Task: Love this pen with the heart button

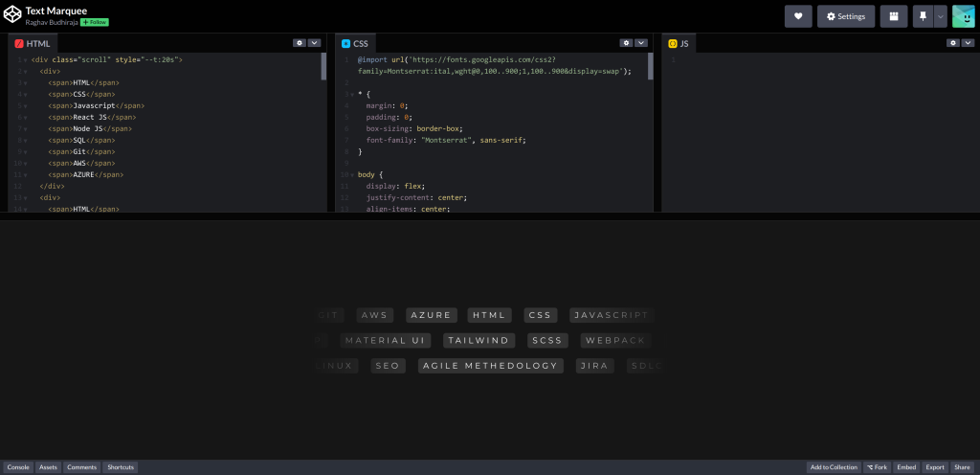Action: (798, 16)
